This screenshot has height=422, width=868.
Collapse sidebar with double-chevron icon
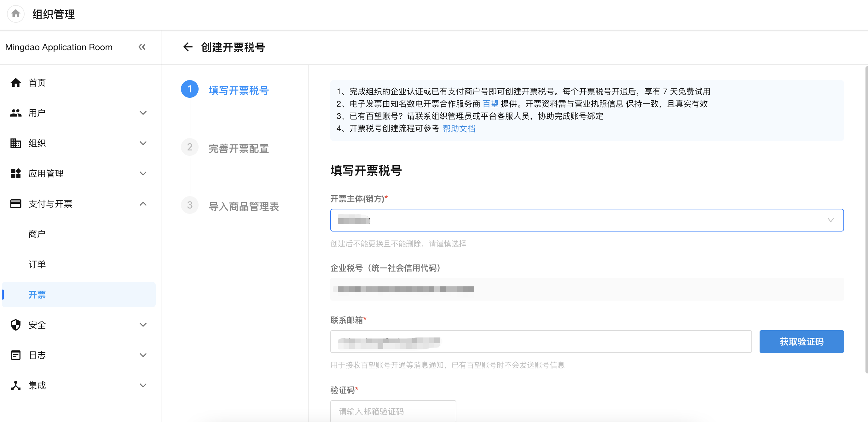click(x=142, y=47)
